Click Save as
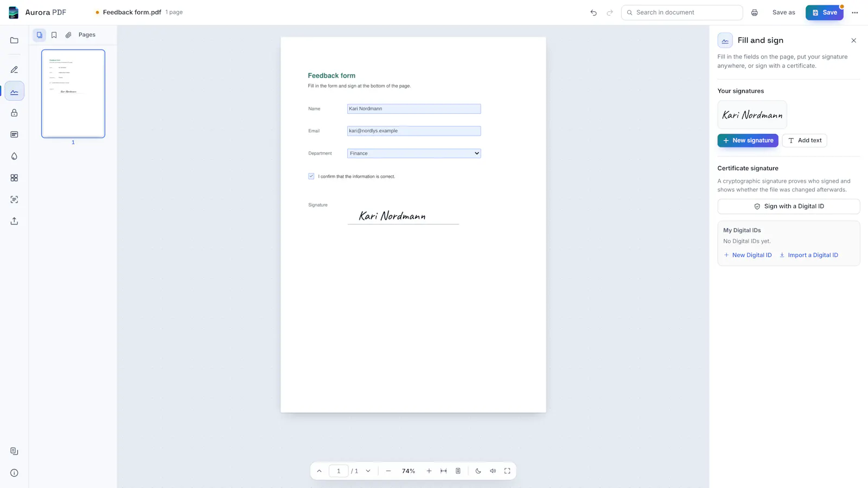 [x=784, y=12]
